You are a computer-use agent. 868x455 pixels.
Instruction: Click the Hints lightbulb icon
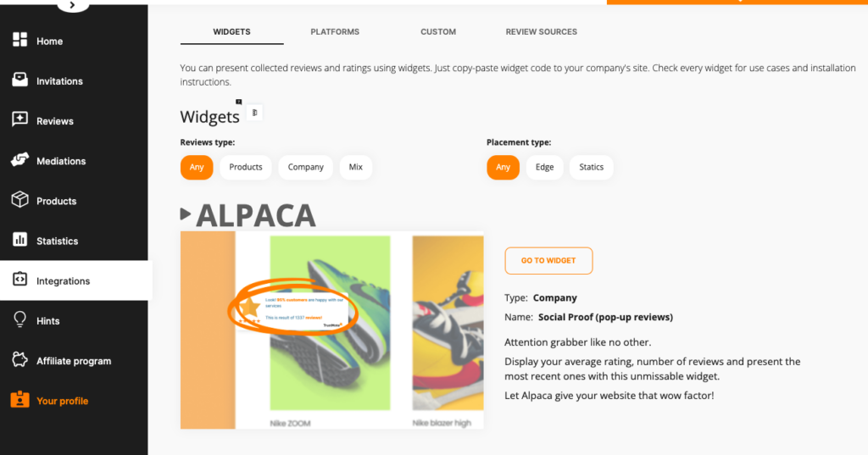(19, 320)
